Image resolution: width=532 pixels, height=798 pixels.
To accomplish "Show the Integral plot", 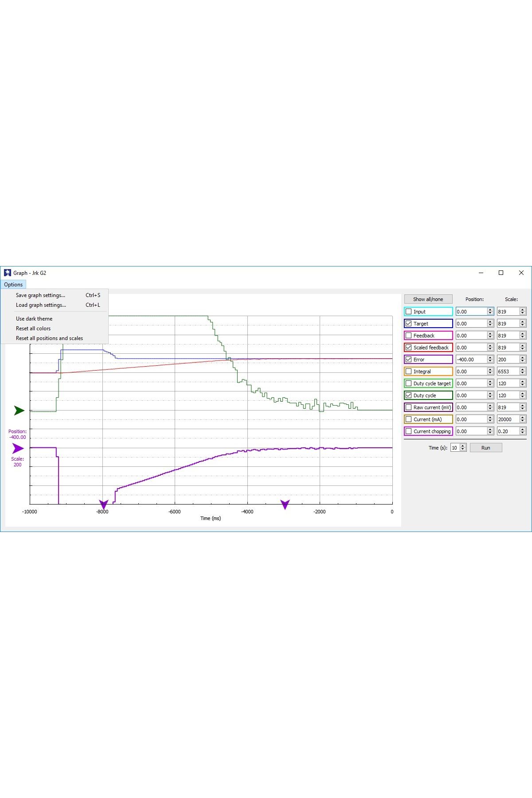I will point(409,372).
